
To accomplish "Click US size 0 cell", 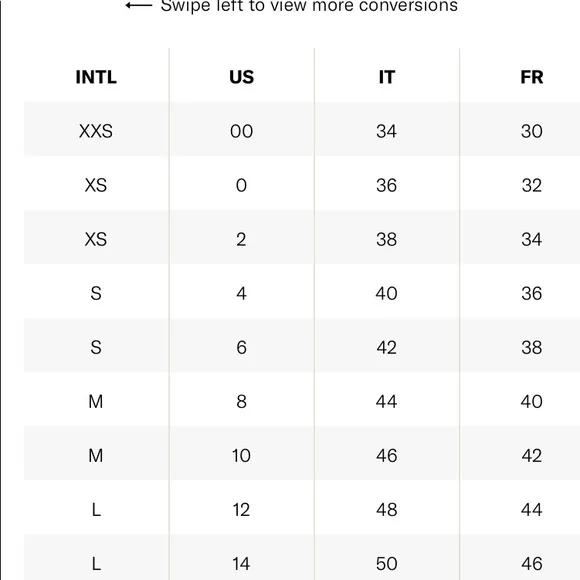I will (242, 185).
